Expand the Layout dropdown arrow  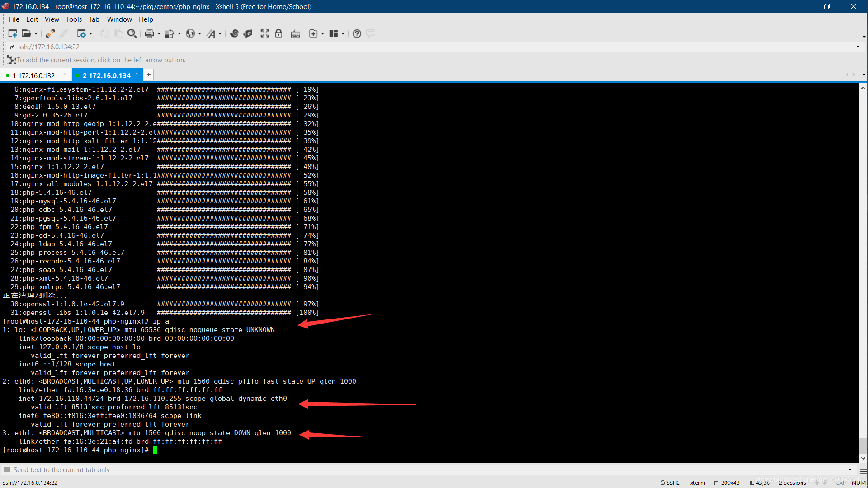(x=343, y=33)
